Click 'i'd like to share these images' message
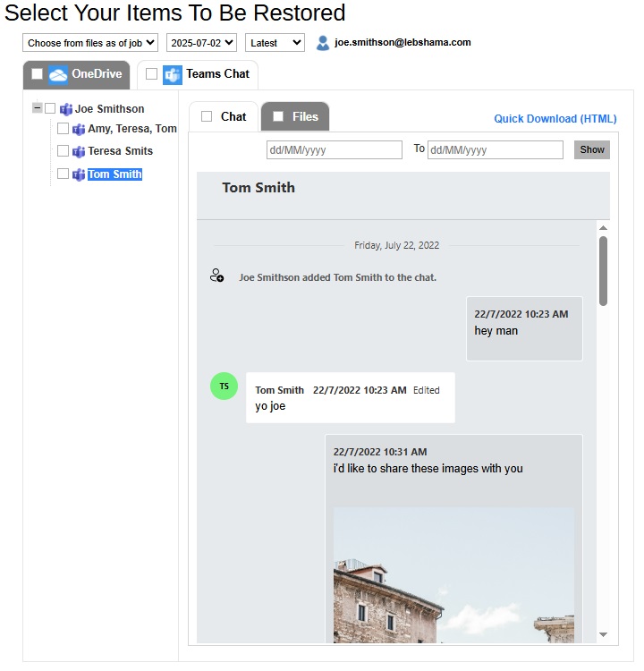 (x=428, y=469)
